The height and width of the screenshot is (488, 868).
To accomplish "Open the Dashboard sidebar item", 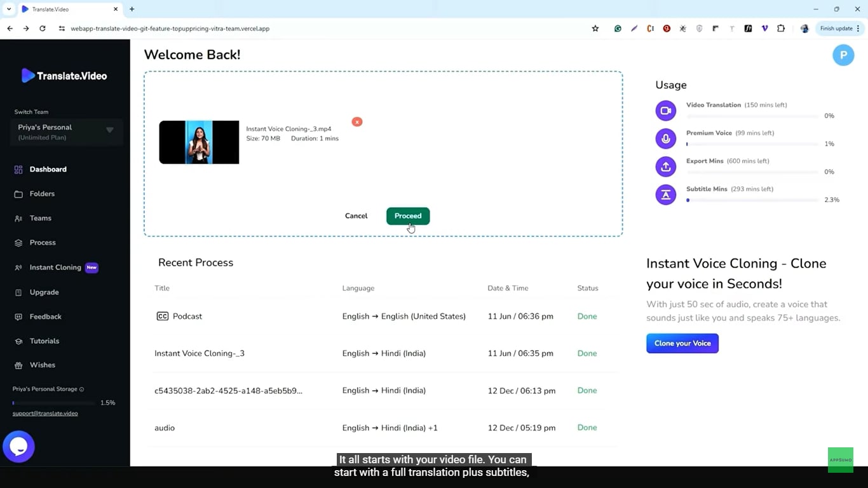I will pyautogui.click(x=48, y=169).
